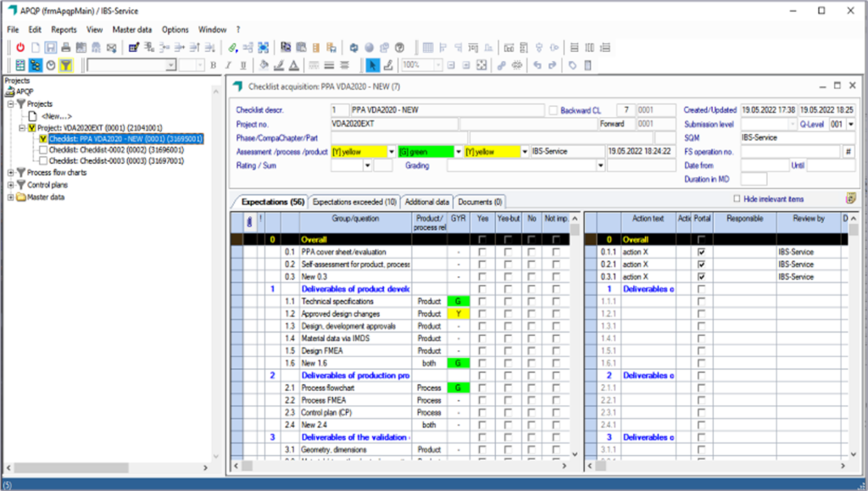
Task: Check Yes for Technical specifications row
Action: [x=482, y=301]
